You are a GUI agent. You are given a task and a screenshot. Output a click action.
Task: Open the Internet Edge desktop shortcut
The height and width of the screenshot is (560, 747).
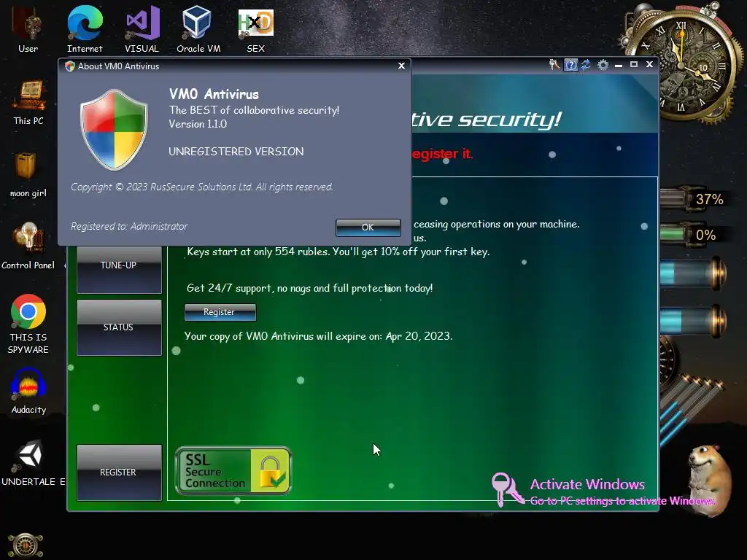pos(85,29)
